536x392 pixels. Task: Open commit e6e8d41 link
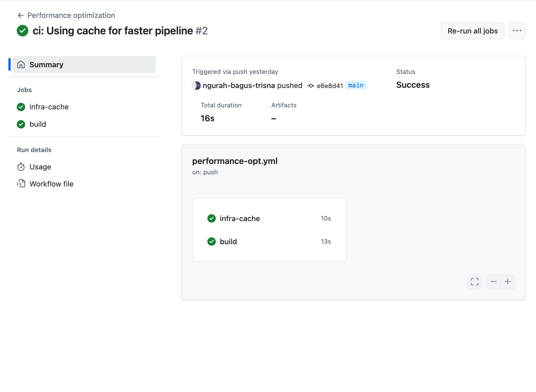[x=330, y=86]
